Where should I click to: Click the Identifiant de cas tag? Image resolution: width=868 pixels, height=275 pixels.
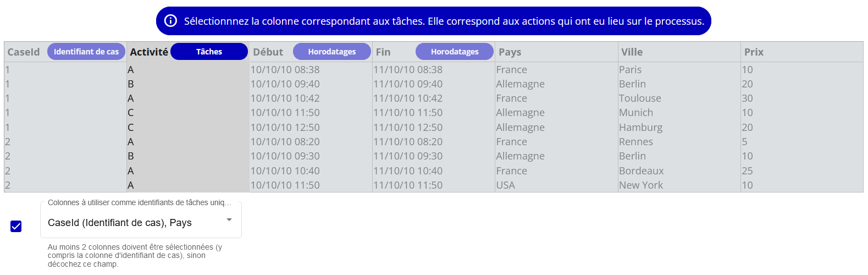(x=86, y=52)
